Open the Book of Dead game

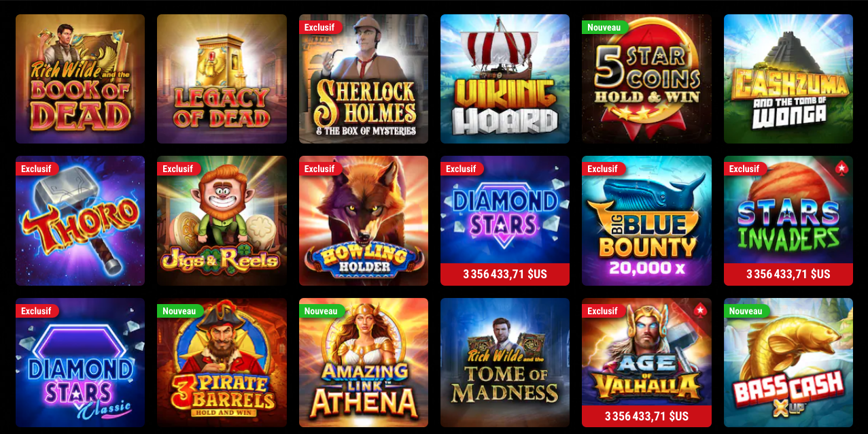(x=80, y=79)
